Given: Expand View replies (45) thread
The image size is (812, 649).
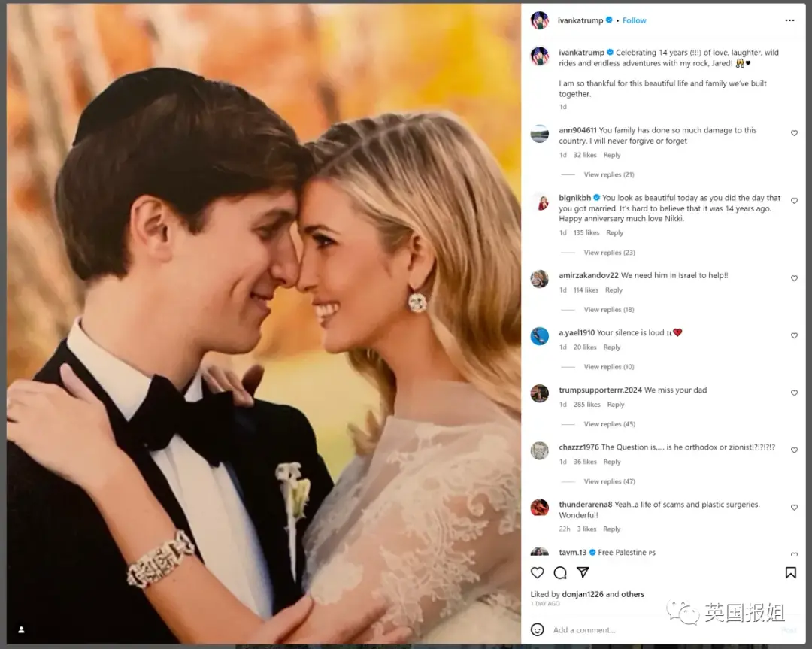Looking at the screenshot, I should [x=609, y=424].
